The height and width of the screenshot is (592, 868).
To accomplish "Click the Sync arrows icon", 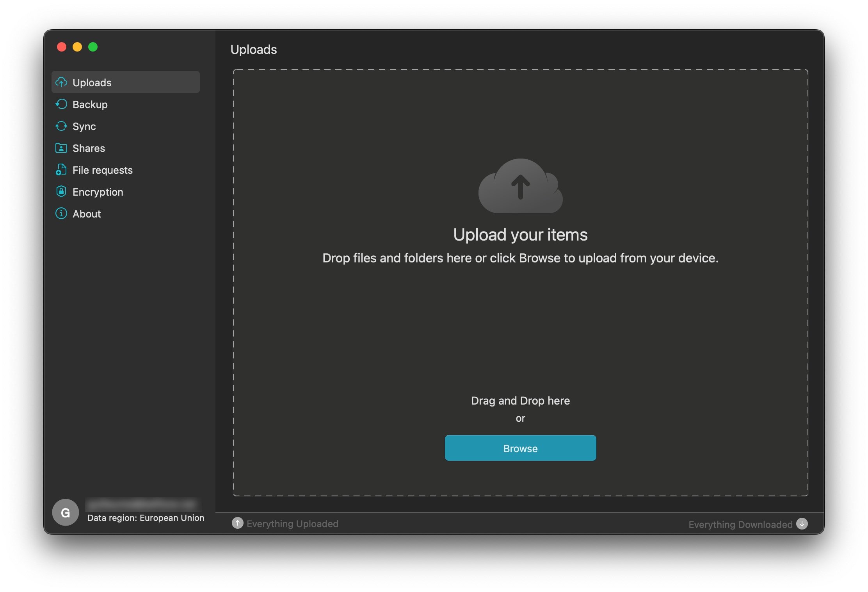I will [x=62, y=126].
